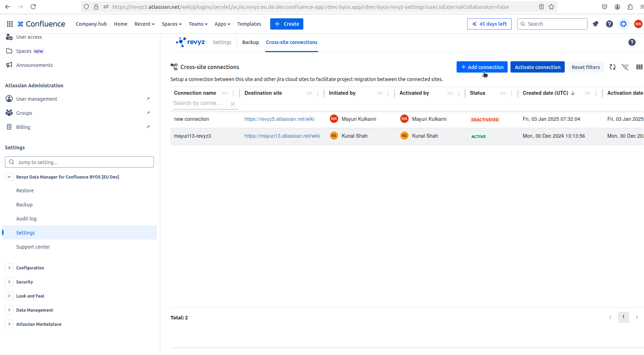
Task: Open the revyz Settings tab
Action: click(222, 42)
